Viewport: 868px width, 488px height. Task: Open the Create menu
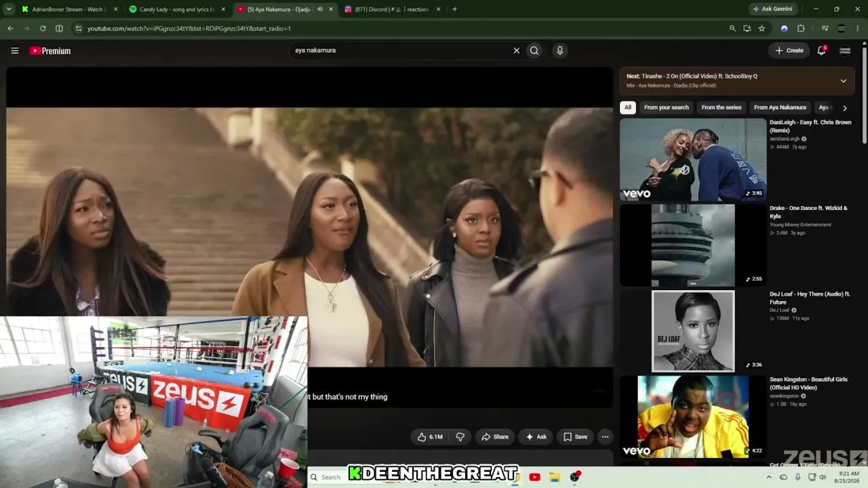[789, 50]
